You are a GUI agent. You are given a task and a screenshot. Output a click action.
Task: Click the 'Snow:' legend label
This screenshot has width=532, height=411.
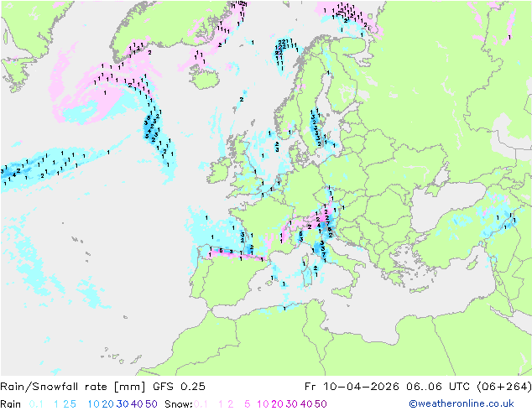click(x=179, y=404)
